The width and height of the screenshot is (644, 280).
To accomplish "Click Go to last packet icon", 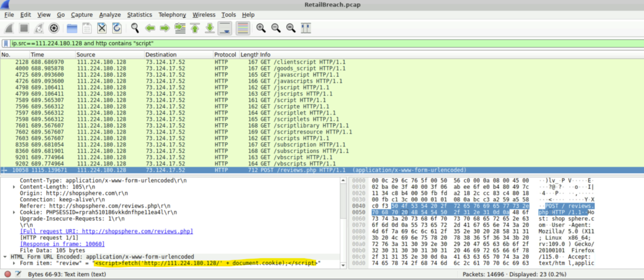I will click(x=209, y=28).
